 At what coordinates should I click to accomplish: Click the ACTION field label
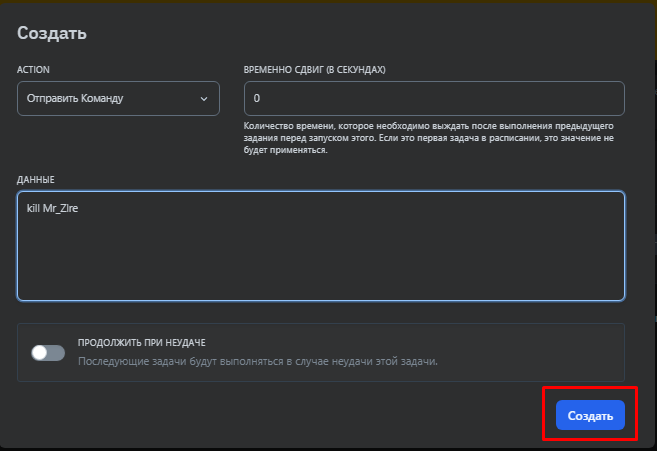33,69
